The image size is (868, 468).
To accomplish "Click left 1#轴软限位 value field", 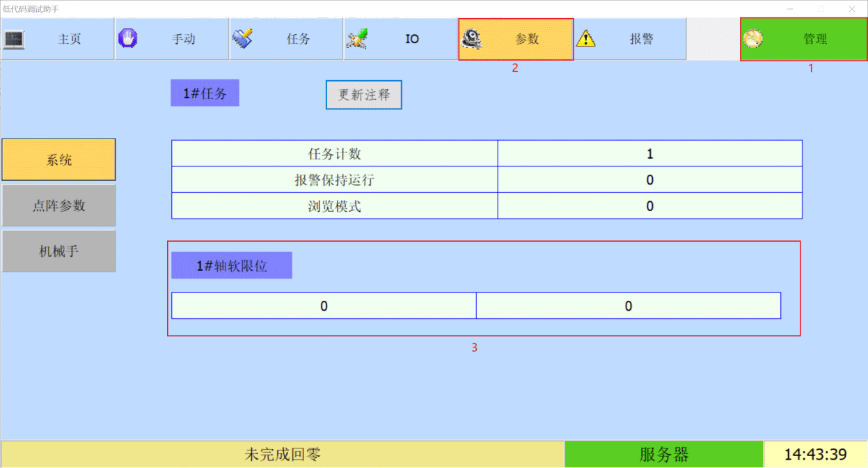I will tap(324, 306).
